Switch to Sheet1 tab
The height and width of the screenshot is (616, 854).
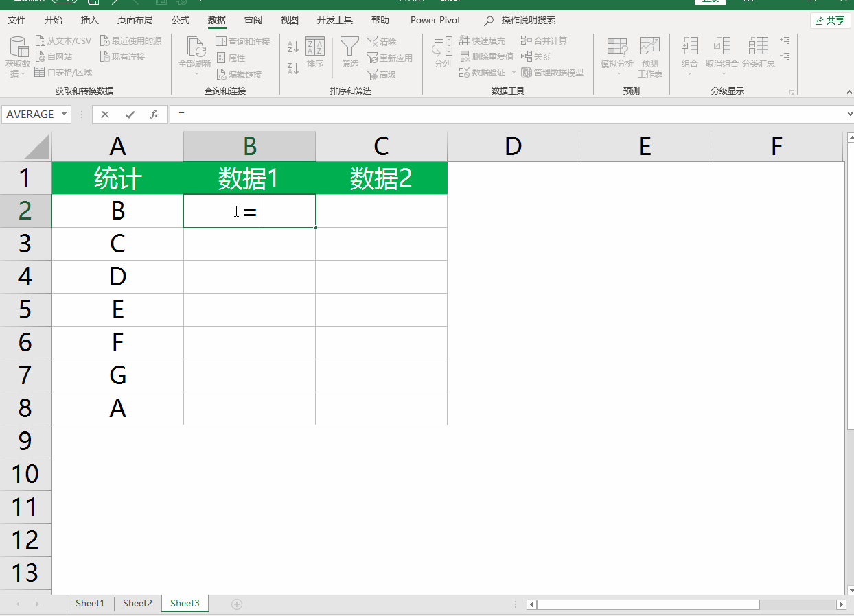[x=90, y=604]
